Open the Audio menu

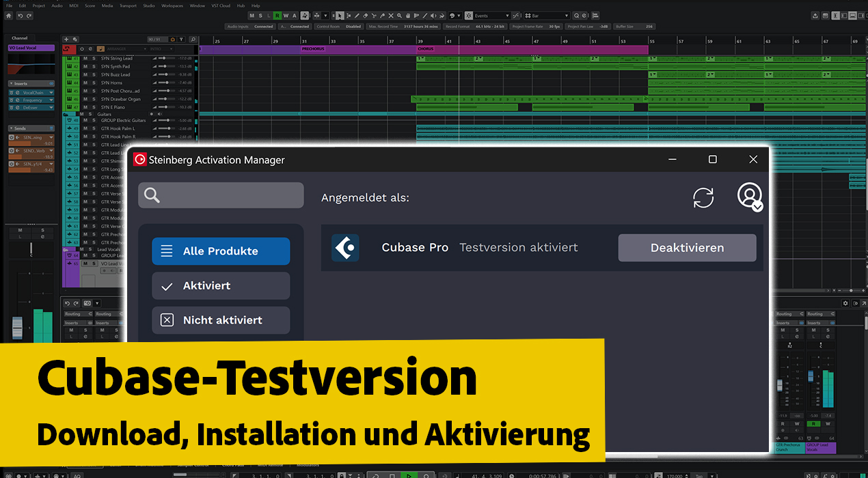[x=57, y=5]
